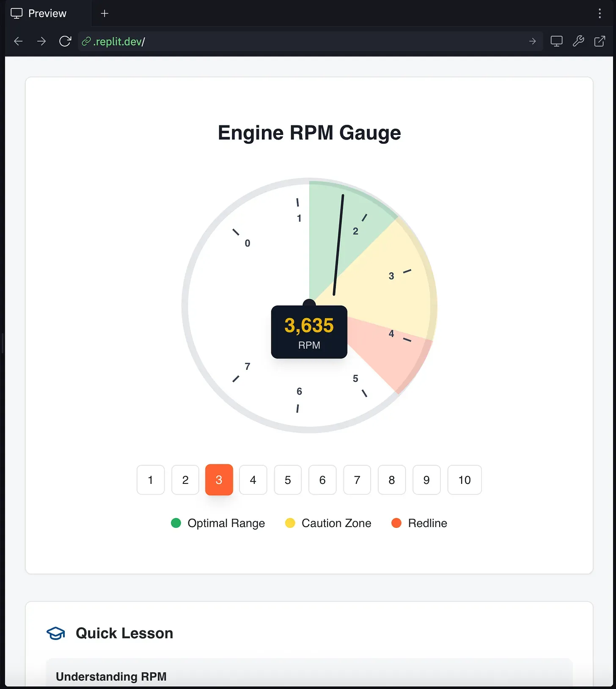Reload the preview page
The image size is (616, 689).
65,41
